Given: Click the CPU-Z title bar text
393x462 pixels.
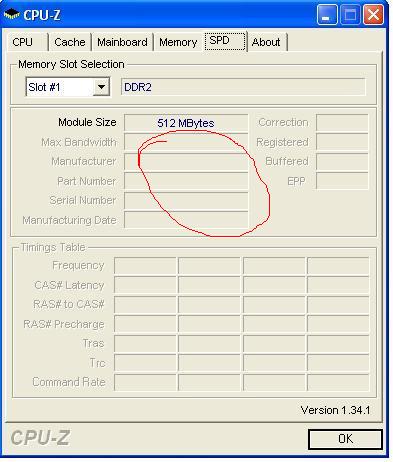Looking at the screenshot, I should [42, 15].
